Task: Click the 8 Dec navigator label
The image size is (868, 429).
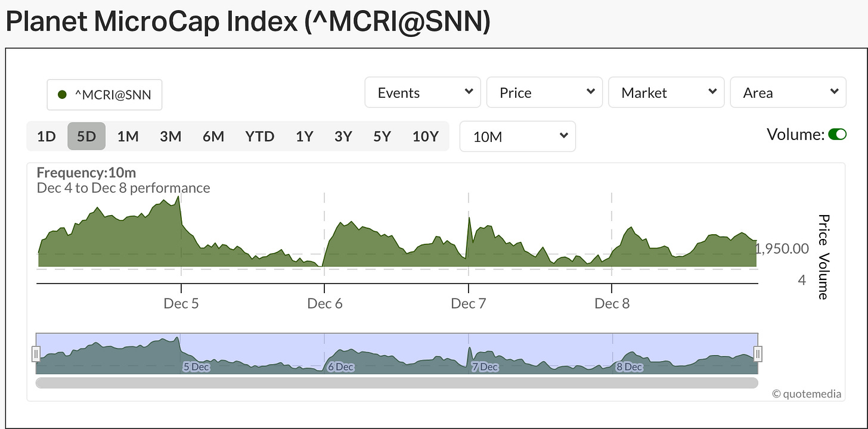Action: (x=629, y=367)
